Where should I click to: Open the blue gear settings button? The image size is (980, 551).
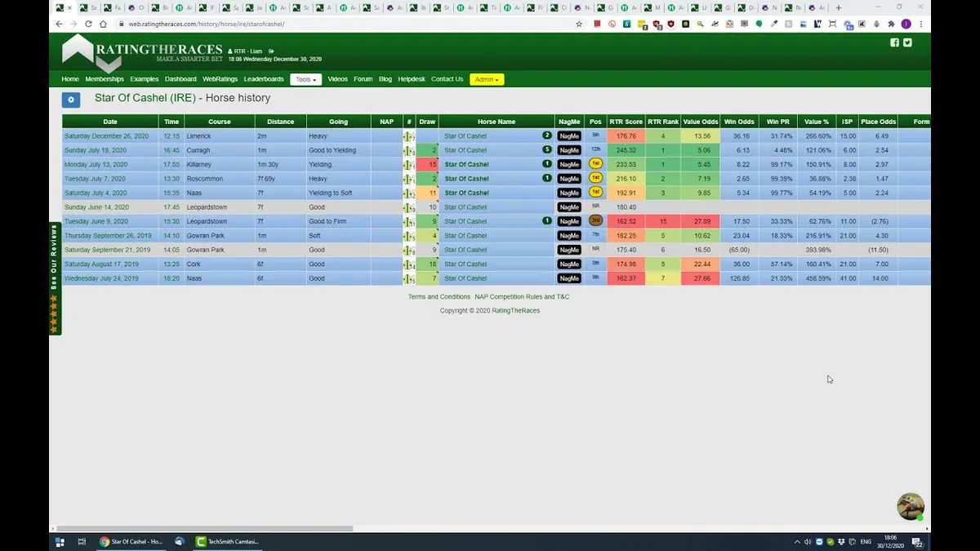tap(71, 100)
